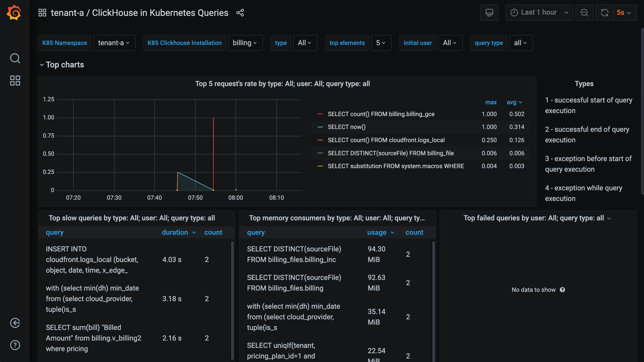The height and width of the screenshot is (362, 644).
Task: Open the Grafana home logo
Action: tap(14, 13)
